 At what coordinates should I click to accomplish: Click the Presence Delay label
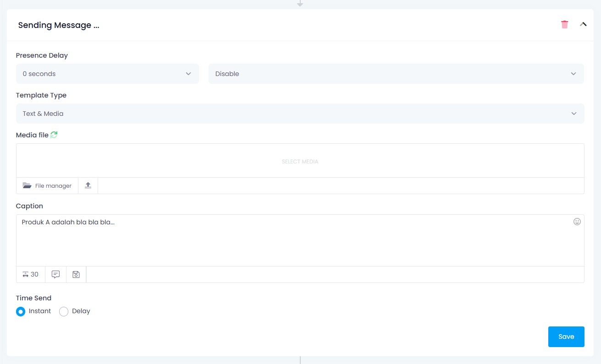coord(42,55)
